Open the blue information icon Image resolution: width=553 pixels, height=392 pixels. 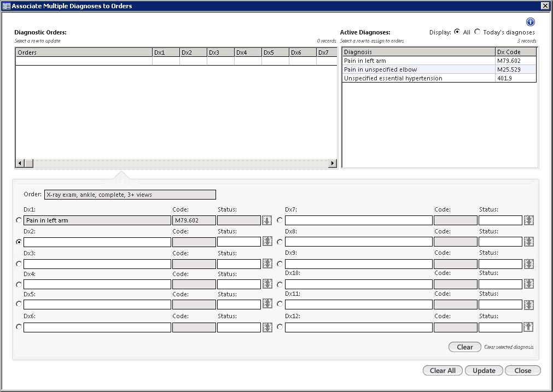point(531,22)
